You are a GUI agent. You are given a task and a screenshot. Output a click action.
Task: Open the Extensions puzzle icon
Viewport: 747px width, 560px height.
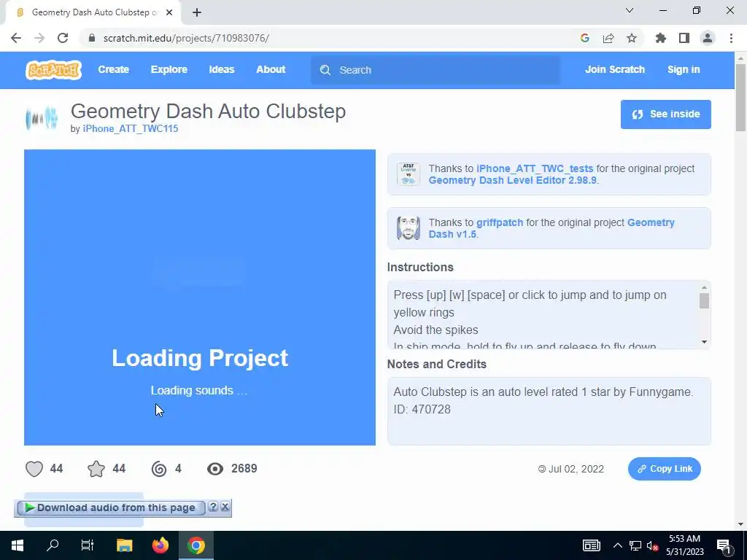click(x=661, y=38)
